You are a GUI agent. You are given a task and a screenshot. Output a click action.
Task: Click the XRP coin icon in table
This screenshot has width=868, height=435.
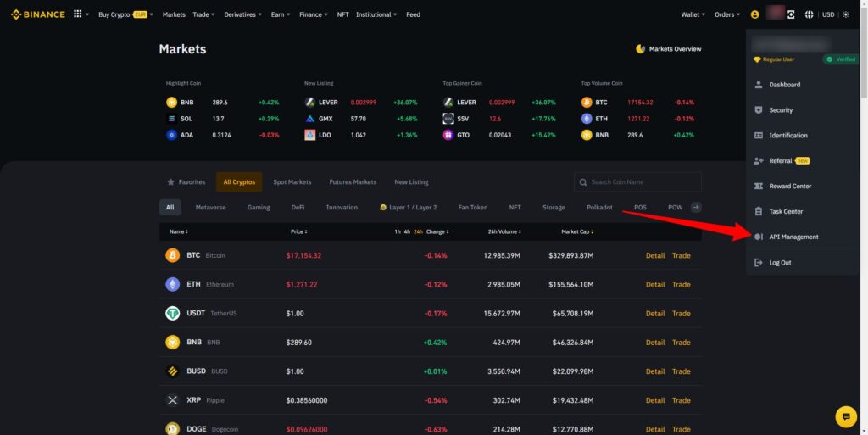coord(173,400)
